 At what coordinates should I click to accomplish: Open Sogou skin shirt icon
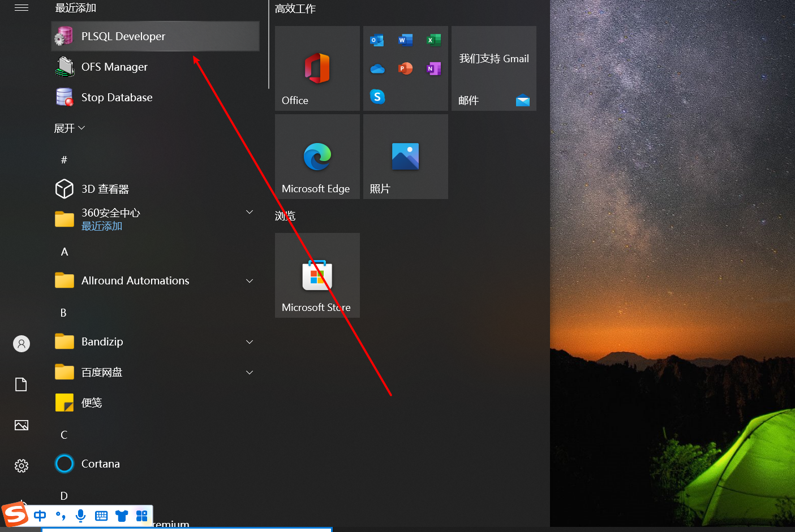click(x=122, y=516)
